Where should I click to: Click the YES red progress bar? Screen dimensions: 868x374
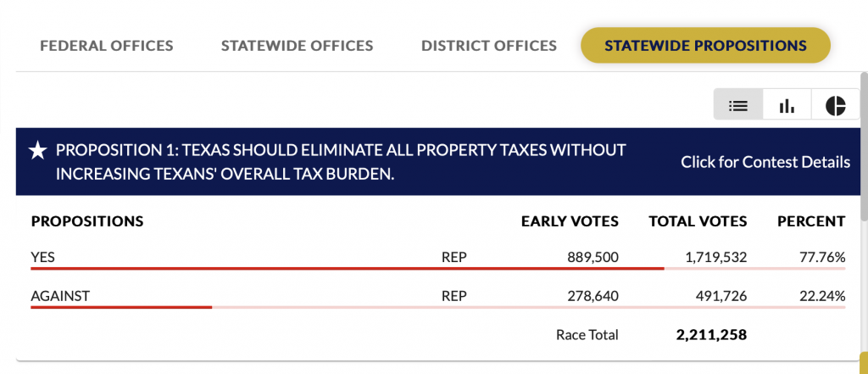pyautogui.click(x=347, y=268)
